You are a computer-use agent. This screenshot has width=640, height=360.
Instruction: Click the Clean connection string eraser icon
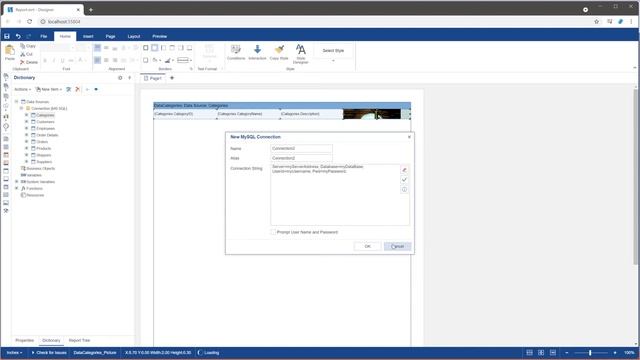(404, 170)
